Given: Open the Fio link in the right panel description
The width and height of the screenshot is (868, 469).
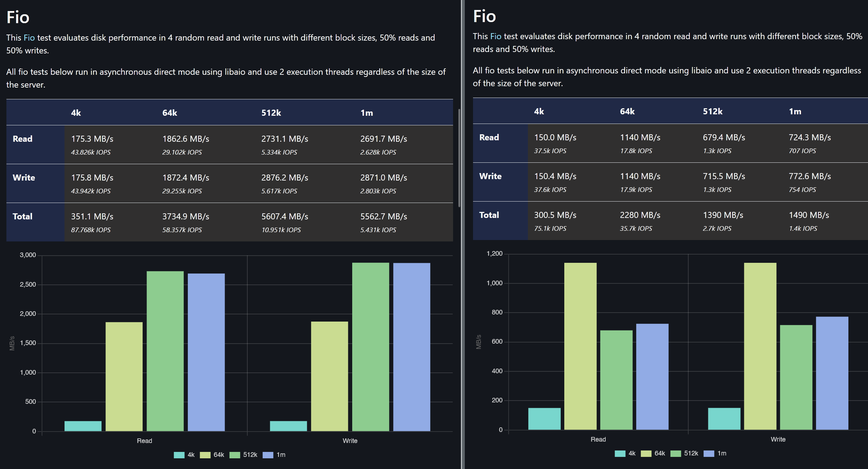Looking at the screenshot, I should click(495, 36).
